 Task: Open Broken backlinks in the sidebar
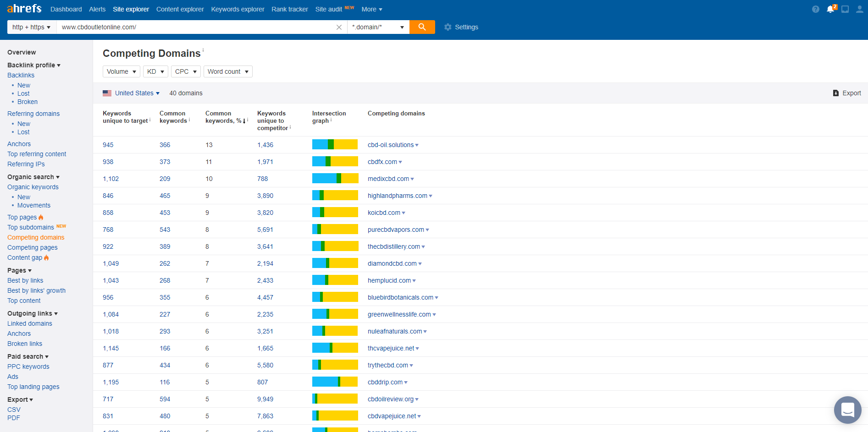pyautogui.click(x=28, y=102)
